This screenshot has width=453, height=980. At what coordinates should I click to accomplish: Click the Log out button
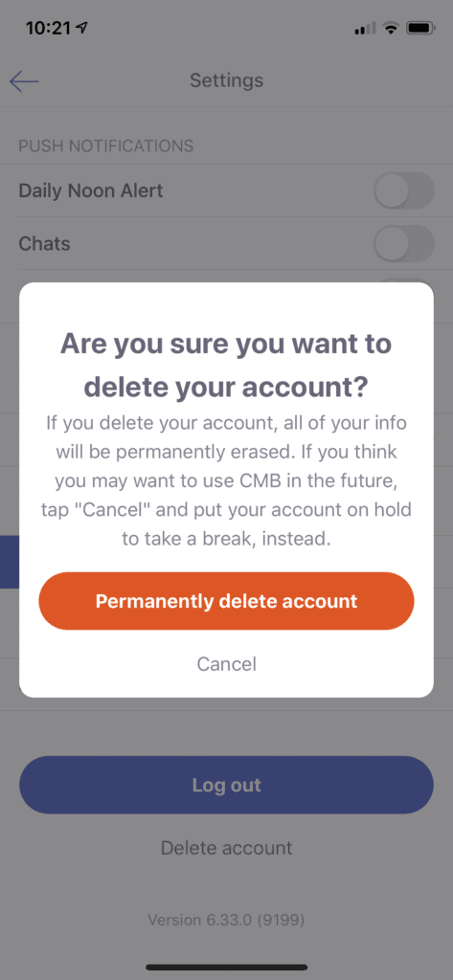pos(226,785)
